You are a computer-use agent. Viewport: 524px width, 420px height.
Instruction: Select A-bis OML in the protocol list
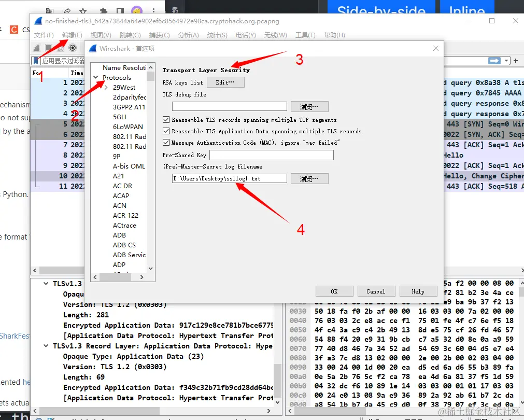[x=129, y=166]
